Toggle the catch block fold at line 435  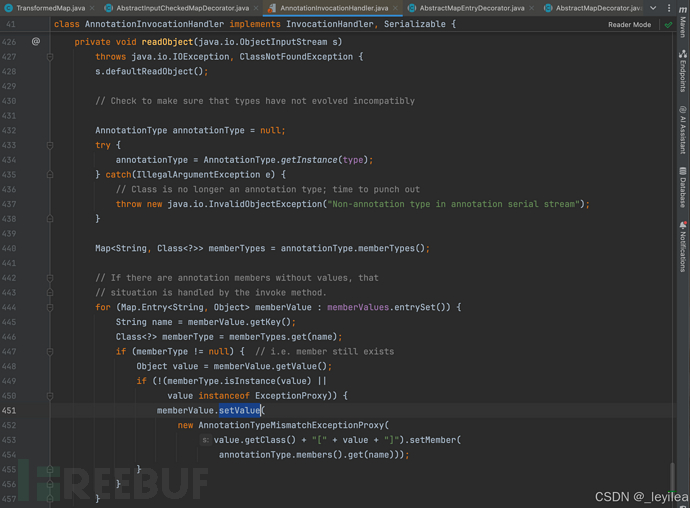[x=50, y=175]
